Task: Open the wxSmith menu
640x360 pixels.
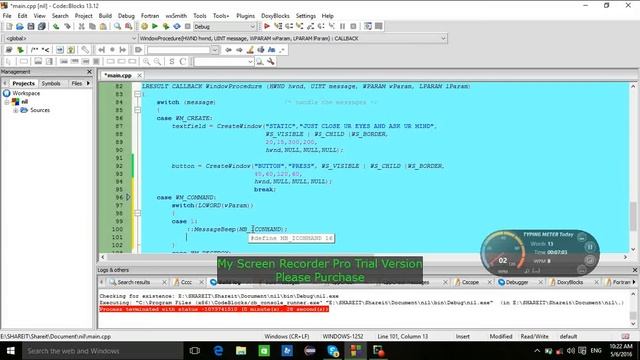Action: click(x=176, y=16)
